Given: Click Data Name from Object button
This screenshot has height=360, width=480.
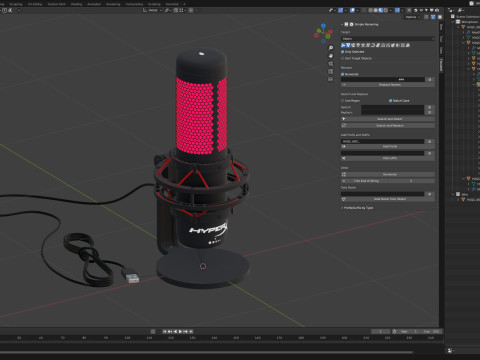Looking at the screenshot, I should pyautogui.click(x=388, y=199).
